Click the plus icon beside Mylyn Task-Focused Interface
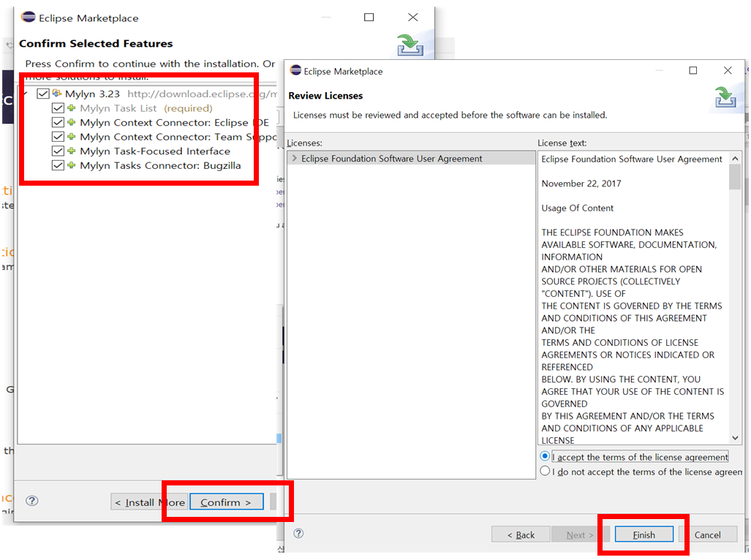This screenshot has height=560, width=751. [x=72, y=151]
